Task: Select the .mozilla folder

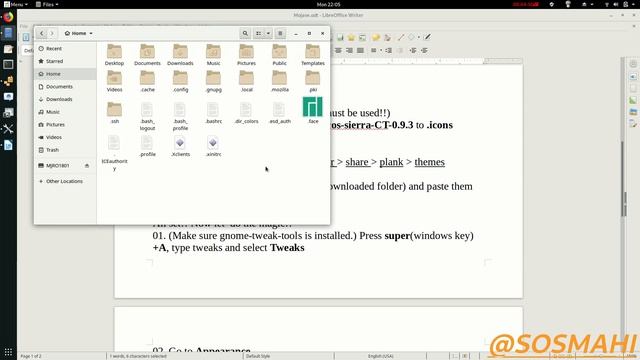Action: coord(279,81)
